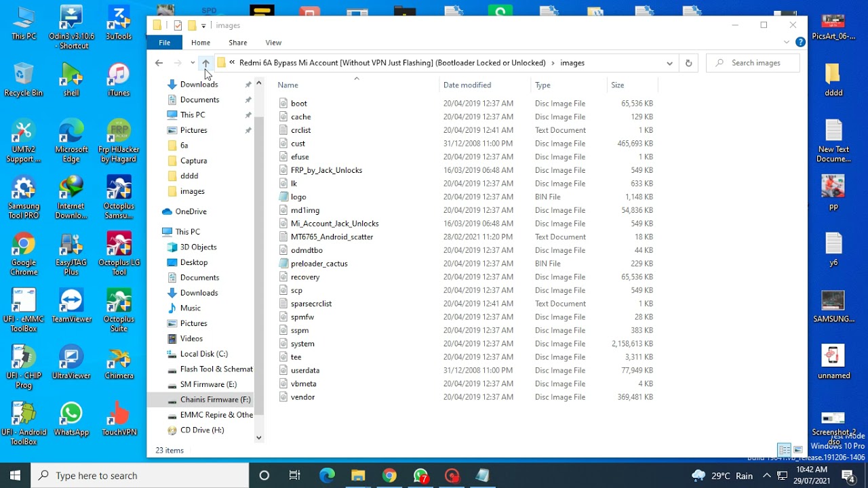Open WhatsApp in the taskbar
The height and width of the screenshot is (488, 868).
[x=420, y=475]
